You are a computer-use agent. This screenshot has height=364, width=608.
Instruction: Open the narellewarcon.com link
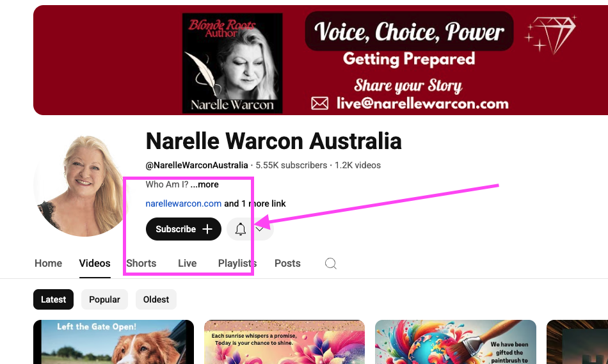coord(184,203)
